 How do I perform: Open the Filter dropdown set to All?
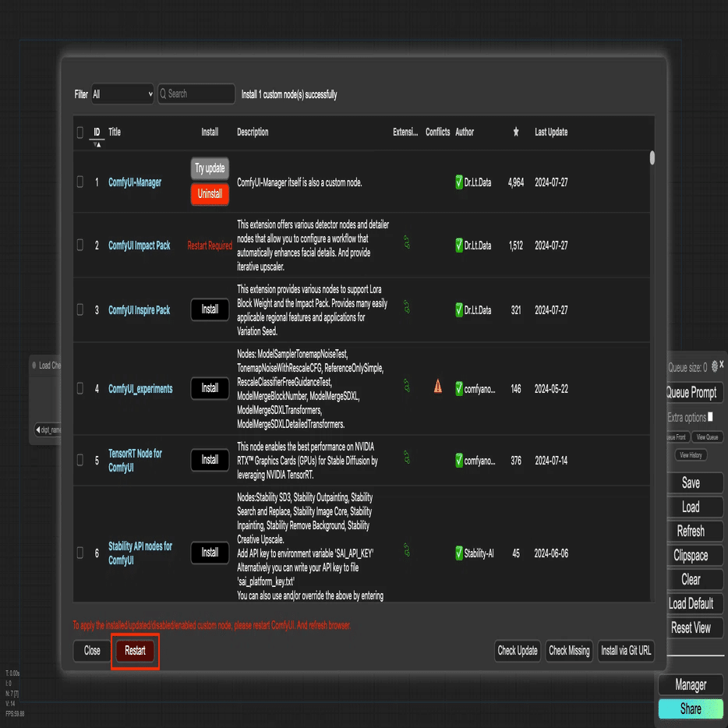(x=122, y=94)
